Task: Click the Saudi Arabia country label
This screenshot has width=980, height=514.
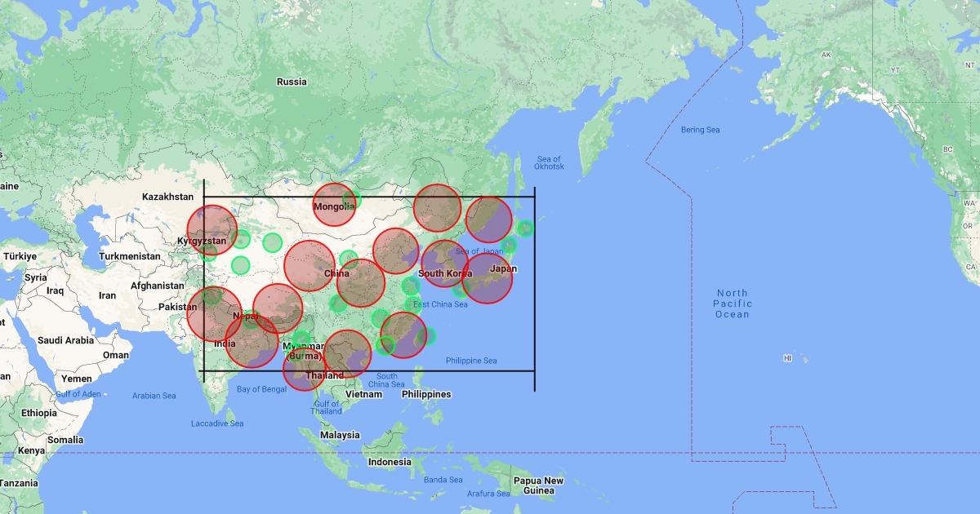Action: 68,340
